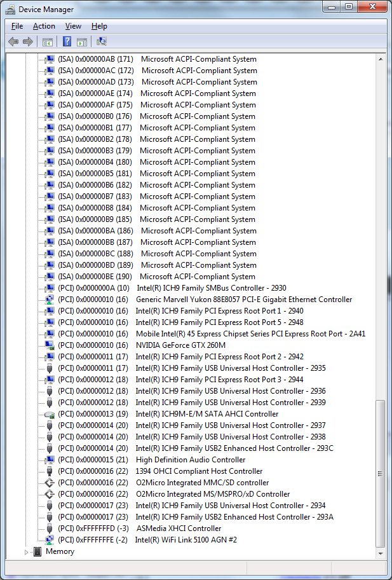Viewport: 392px width, 580px height.
Task: Click the High Definition Audio Controller icon
Action: pyautogui.click(x=49, y=460)
